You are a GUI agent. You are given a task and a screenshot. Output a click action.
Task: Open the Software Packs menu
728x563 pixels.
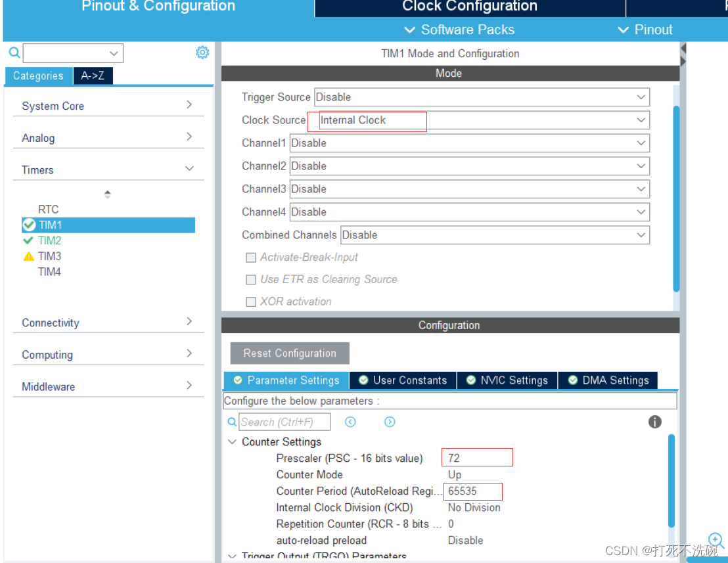point(459,30)
